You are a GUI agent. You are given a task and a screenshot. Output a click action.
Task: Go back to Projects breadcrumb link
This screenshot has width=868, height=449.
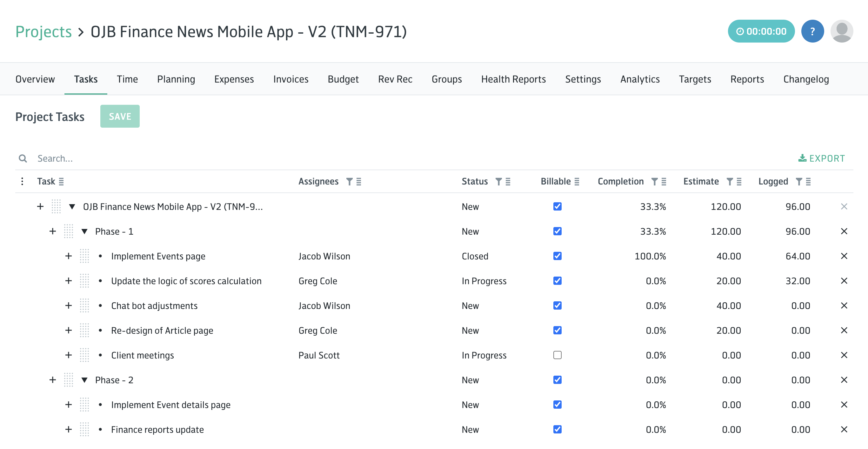pyautogui.click(x=43, y=32)
